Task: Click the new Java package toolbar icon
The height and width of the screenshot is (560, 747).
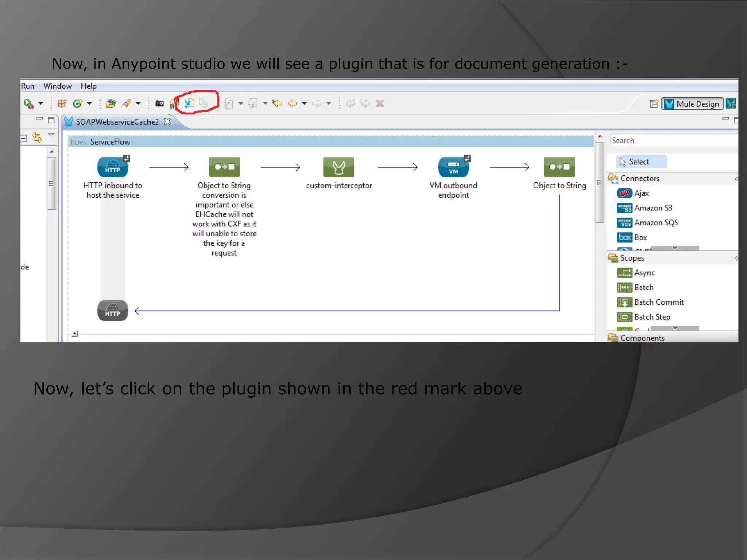Action: [62, 104]
